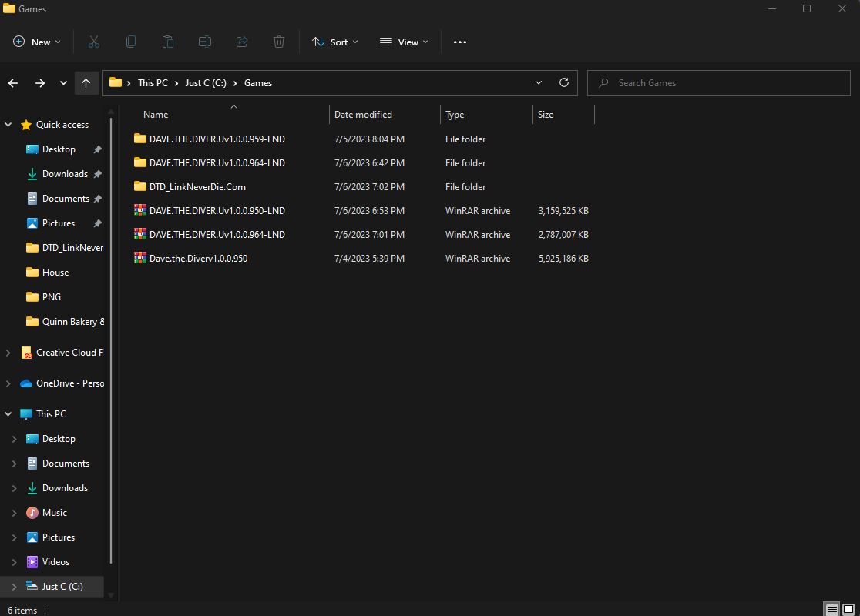Select the Cut icon in the toolbar
Screen dimensions: 860x616
(94, 42)
